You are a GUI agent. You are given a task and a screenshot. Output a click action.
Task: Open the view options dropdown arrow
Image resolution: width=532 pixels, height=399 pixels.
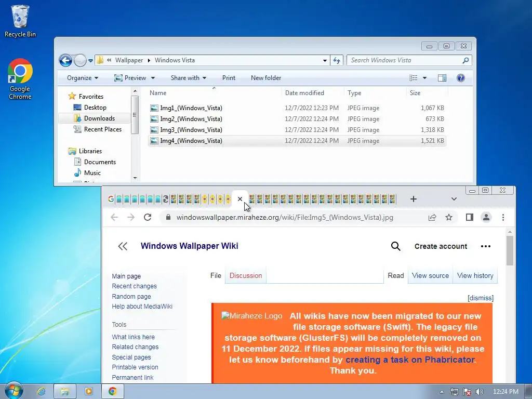tap(424, 78)
